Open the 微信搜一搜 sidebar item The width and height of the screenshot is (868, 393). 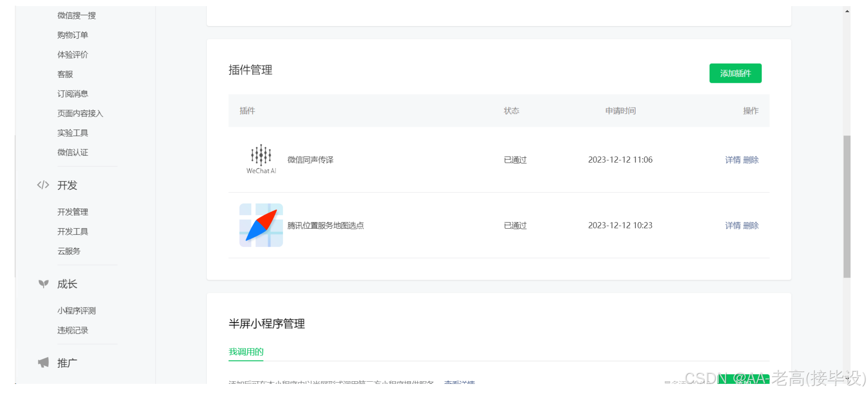77,16
